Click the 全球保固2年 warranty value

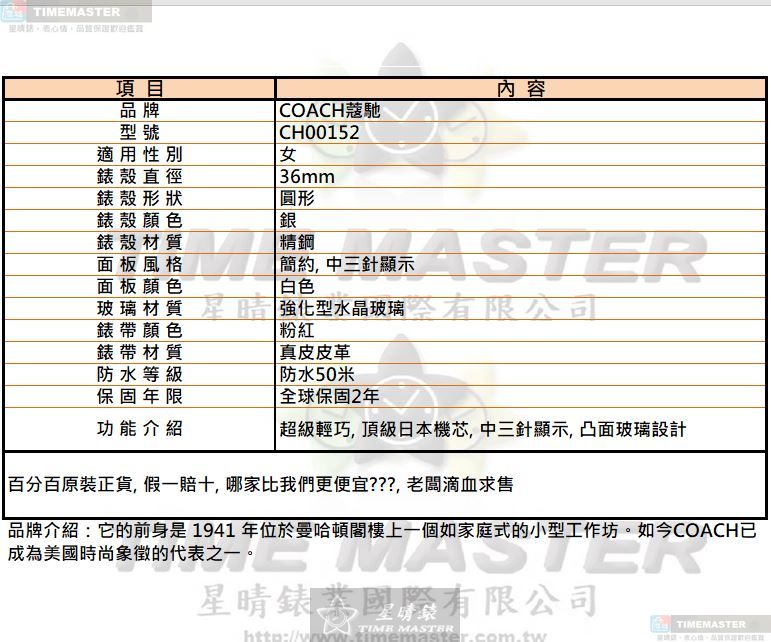click(329, 397)
